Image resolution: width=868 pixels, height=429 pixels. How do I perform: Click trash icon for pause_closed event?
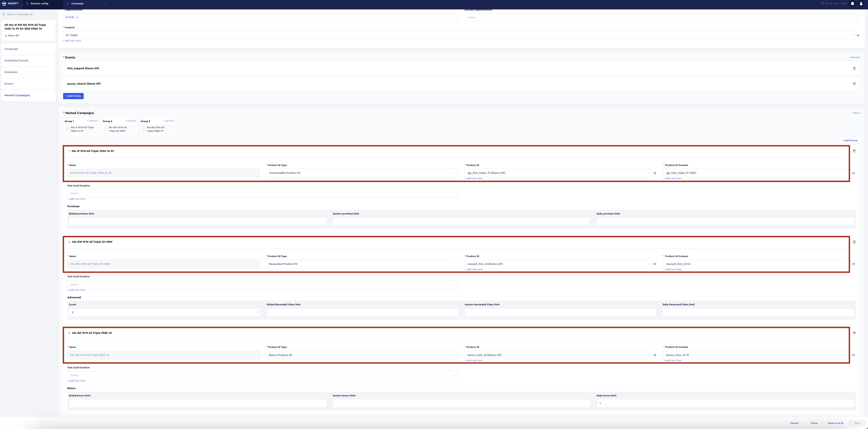tap(854, 84)
